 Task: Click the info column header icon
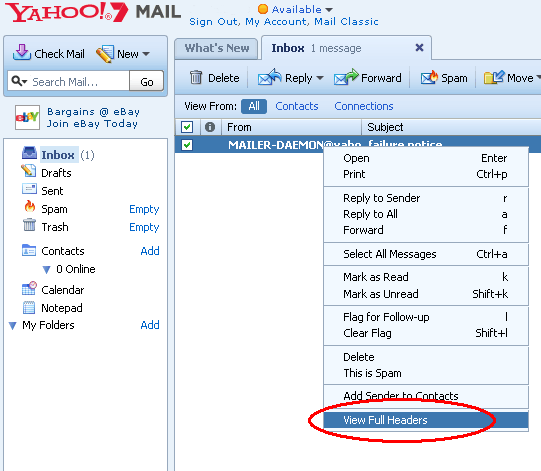(210, 127)
